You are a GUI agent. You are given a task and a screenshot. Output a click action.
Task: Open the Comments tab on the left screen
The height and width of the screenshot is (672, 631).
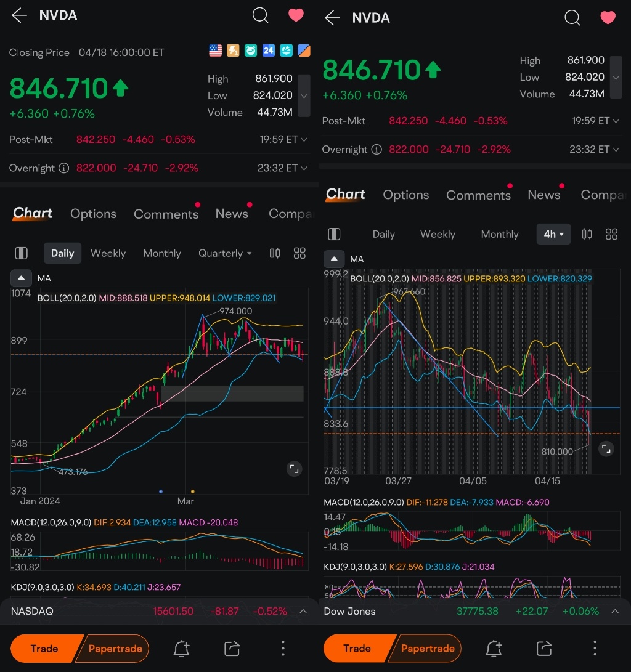click(166, 214)
